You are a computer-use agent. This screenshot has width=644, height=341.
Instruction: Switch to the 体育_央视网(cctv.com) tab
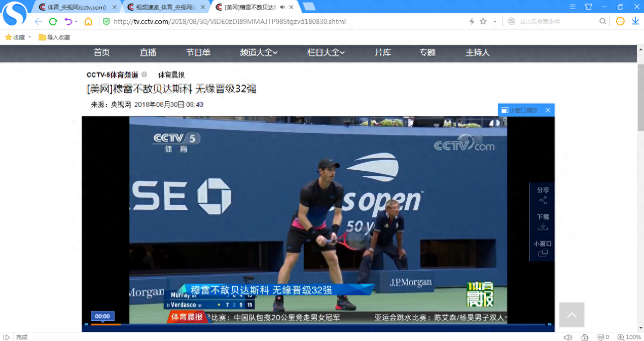coord(77,7)
